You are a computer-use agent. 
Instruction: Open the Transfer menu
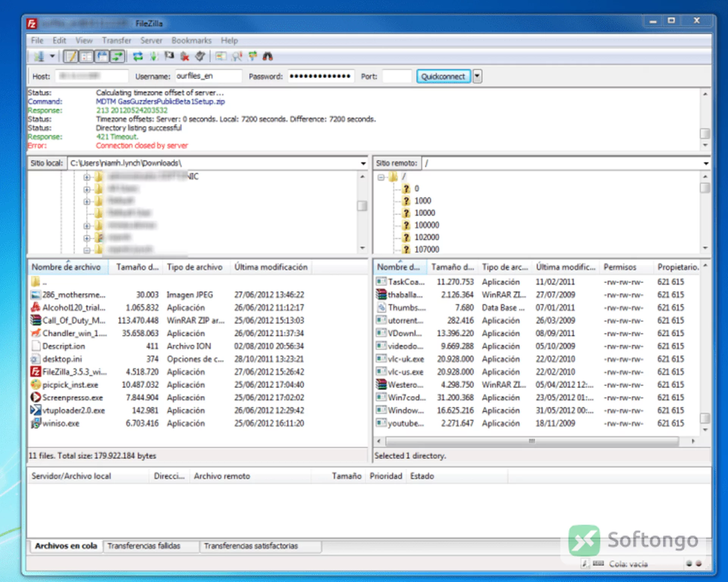click(x=116, y=40)
